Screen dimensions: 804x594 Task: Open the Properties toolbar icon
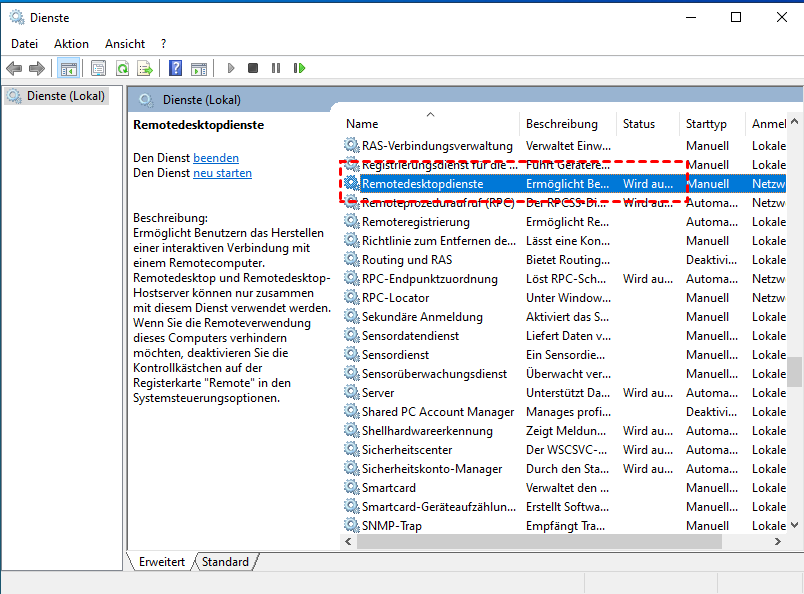pyautogui.click(x=98, y=68)
